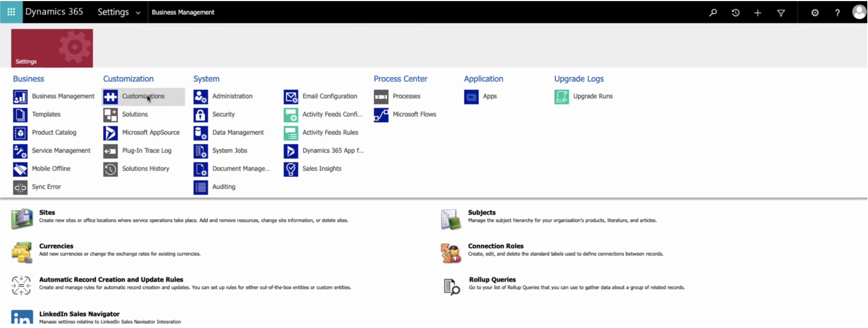868x328 pixels.
Task: Click the Activity Feeds Configuration icon
Action: (x=291, y=115)
